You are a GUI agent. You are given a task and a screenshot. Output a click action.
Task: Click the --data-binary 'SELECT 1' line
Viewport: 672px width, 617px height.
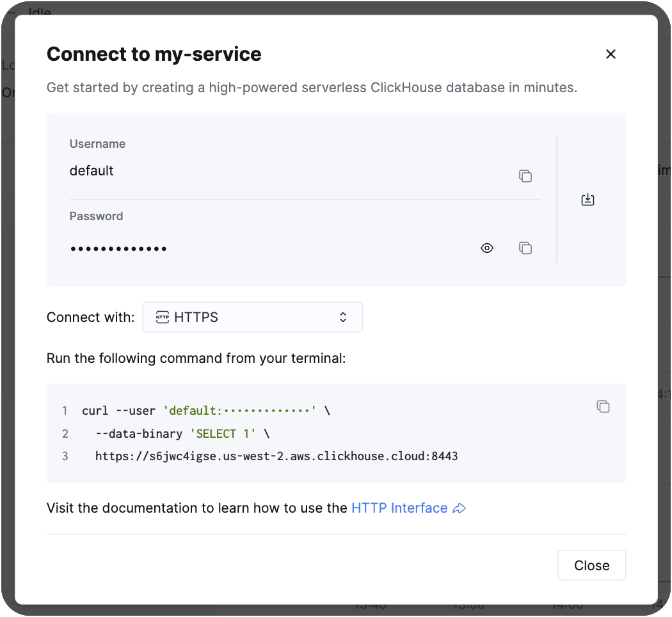tap(182, 433)
